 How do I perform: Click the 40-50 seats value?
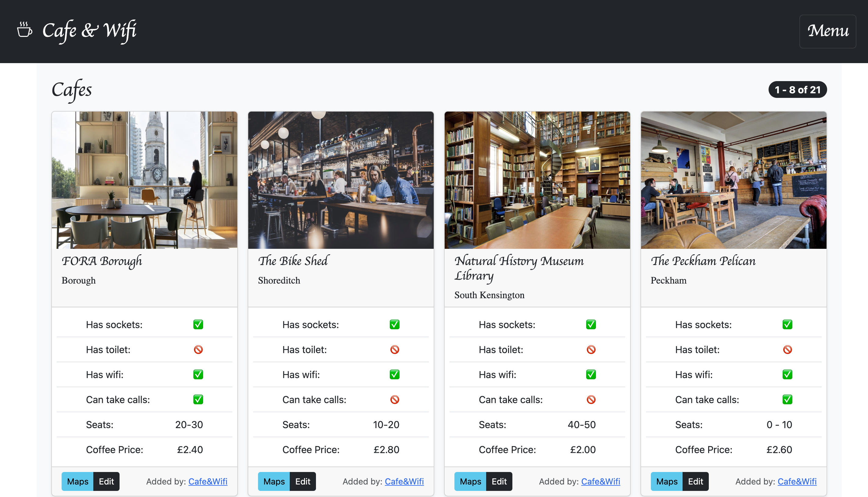click(x=582, y=425)
